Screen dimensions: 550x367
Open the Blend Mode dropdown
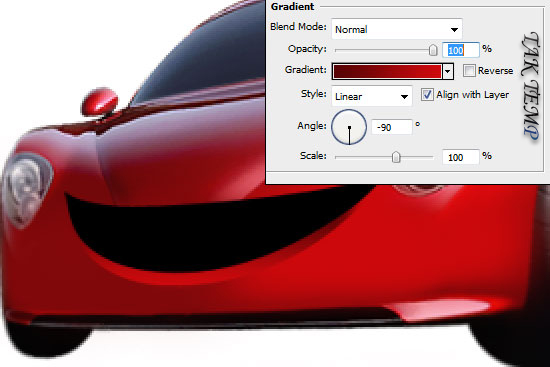click(397, 29)
